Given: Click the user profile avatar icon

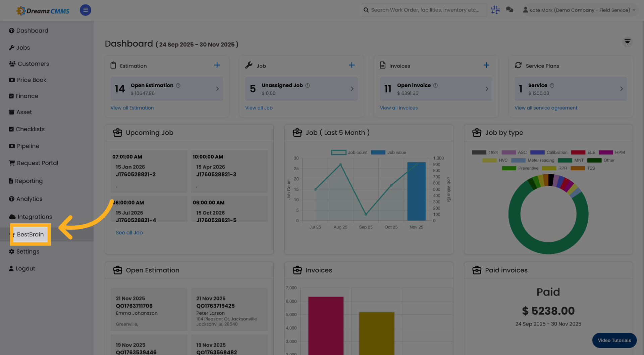Looking at the screenshot, I should tap(525, 10).
